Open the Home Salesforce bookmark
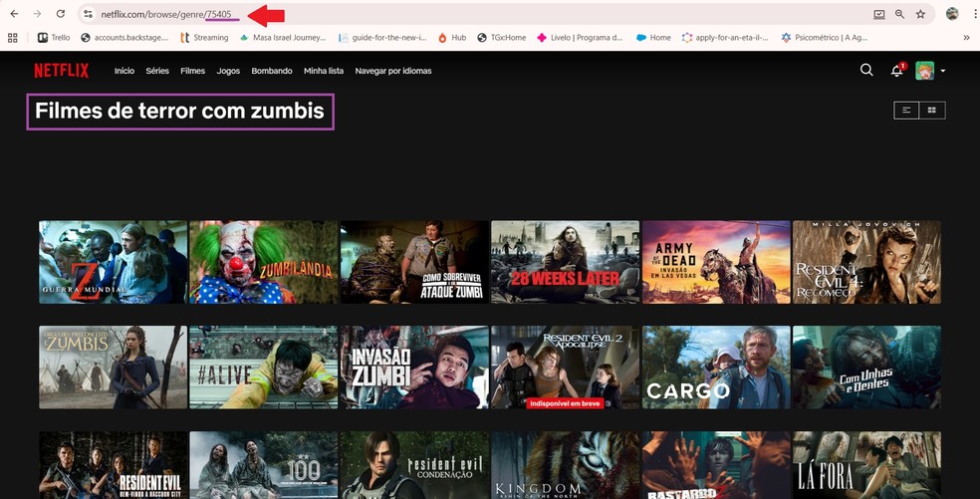Viewport: 980px width, 499px height. 653,38
